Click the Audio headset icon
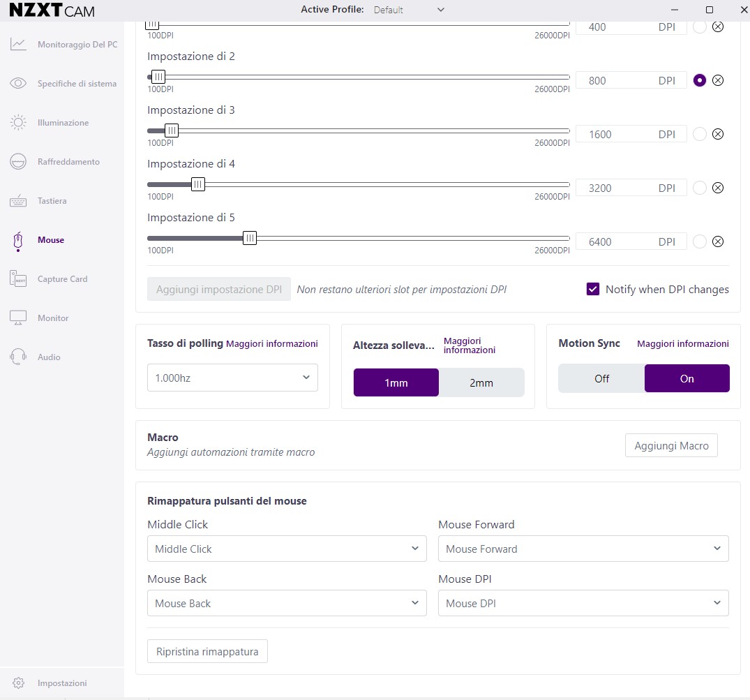 18,357
